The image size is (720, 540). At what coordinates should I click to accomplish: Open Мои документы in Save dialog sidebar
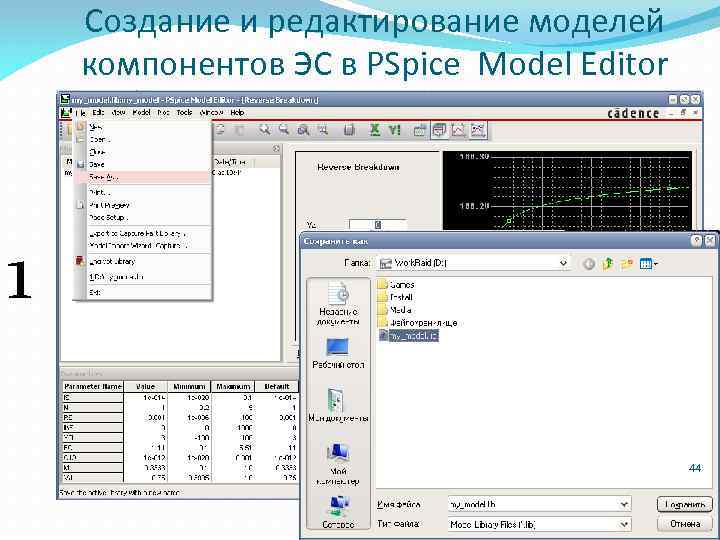pos(338,405)
